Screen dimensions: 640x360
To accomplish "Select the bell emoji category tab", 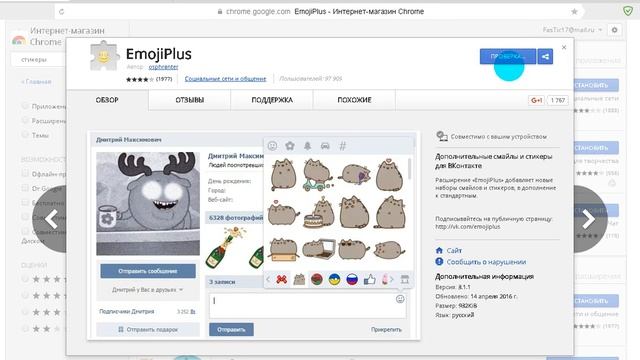I will (307, 146).
